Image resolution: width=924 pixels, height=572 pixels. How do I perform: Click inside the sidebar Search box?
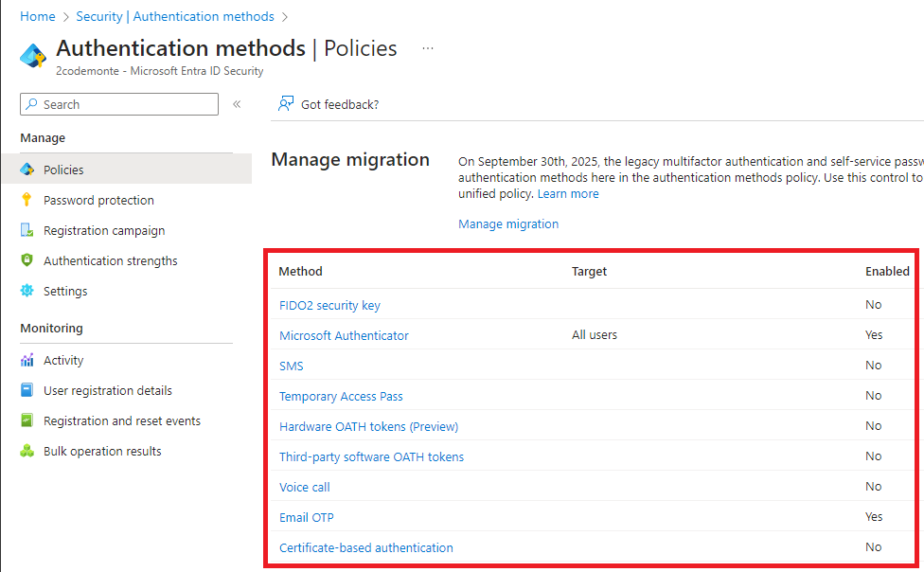(118, 104)
